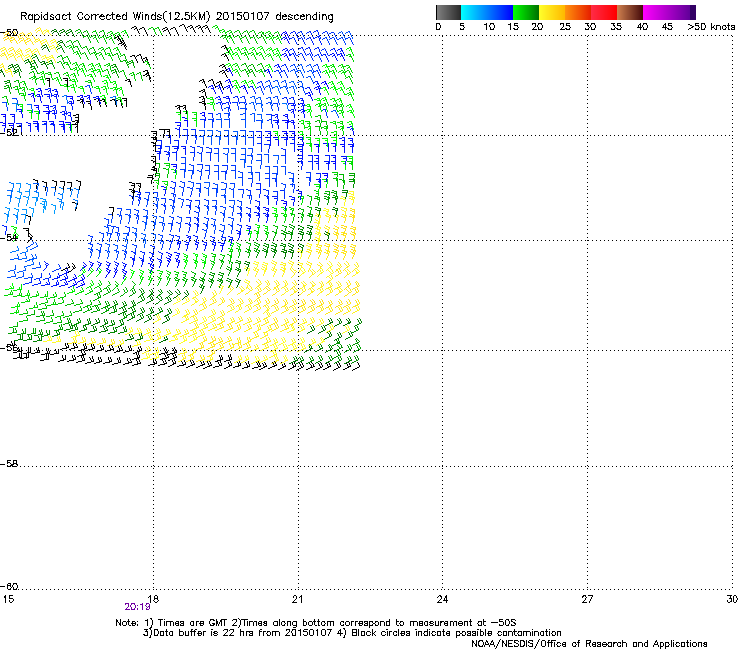Click the magenta 40-45 knots legend segment
The width and height of the screenshot is (740, 650).
tap(656, 12)
